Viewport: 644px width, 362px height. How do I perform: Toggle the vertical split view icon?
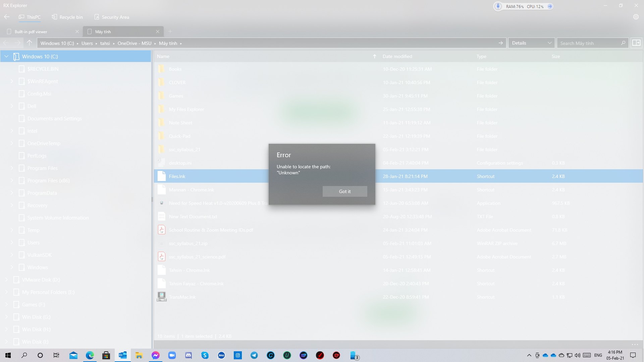click(636, 43)
